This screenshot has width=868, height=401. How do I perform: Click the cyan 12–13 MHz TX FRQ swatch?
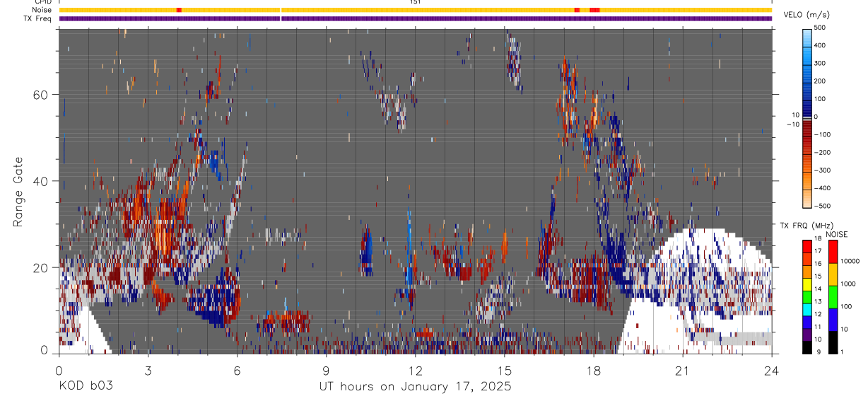(807, 310)
